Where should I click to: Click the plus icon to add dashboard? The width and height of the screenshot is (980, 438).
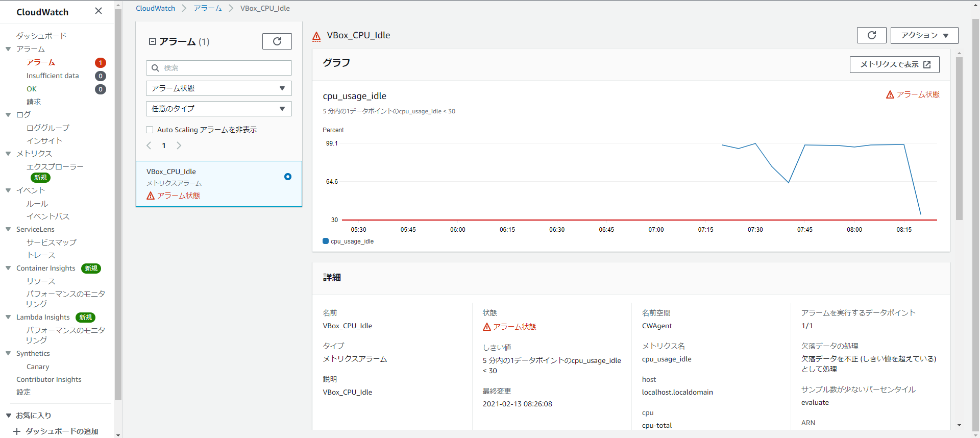tap(17, 431)
